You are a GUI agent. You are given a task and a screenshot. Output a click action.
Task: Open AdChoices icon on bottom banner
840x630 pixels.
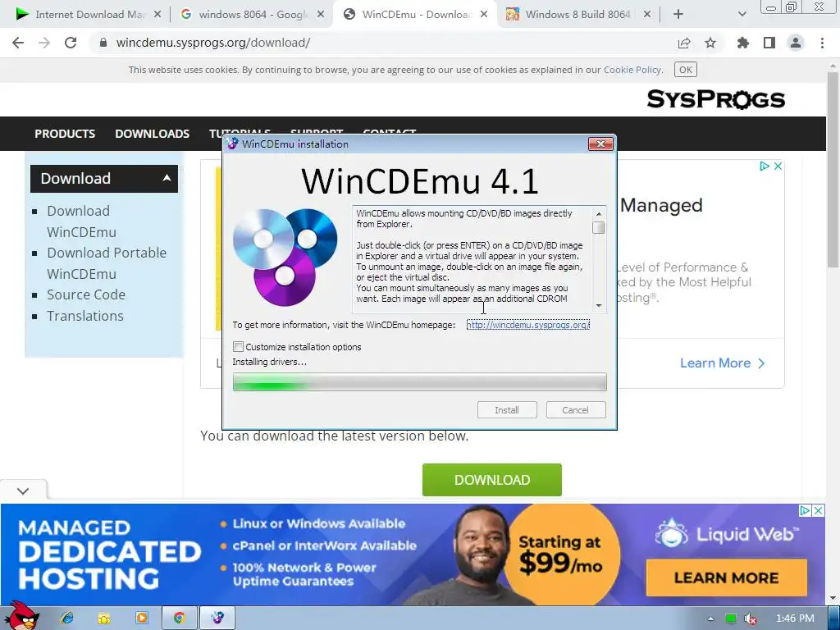click(805, 510)
